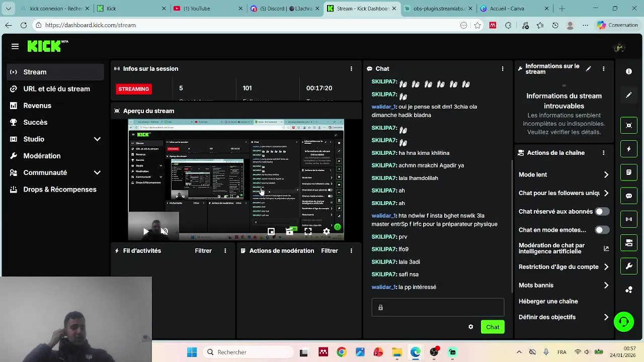Click Filtrer in Actions de modération panel

pos(330,251)
